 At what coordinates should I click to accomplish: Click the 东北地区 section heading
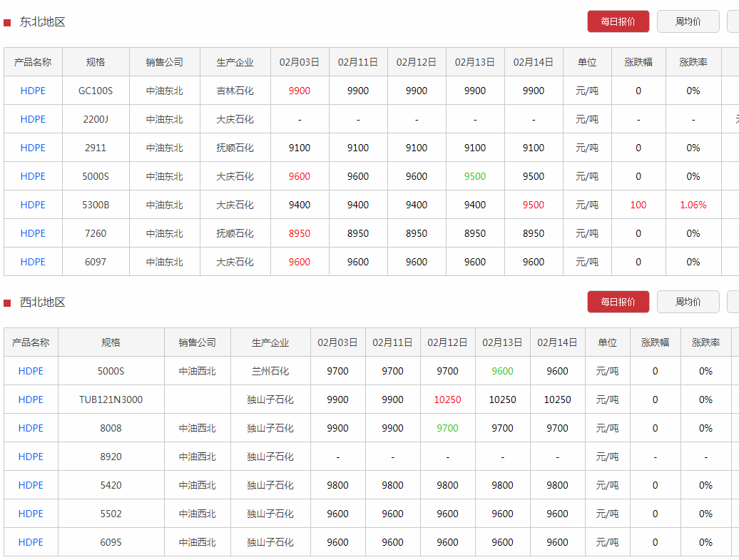(42, 22)
